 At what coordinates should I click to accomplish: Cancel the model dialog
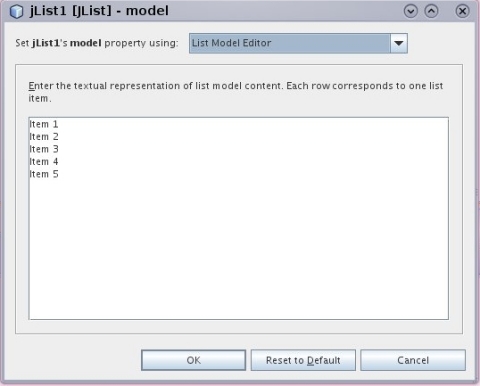click(x=413, y=360)
